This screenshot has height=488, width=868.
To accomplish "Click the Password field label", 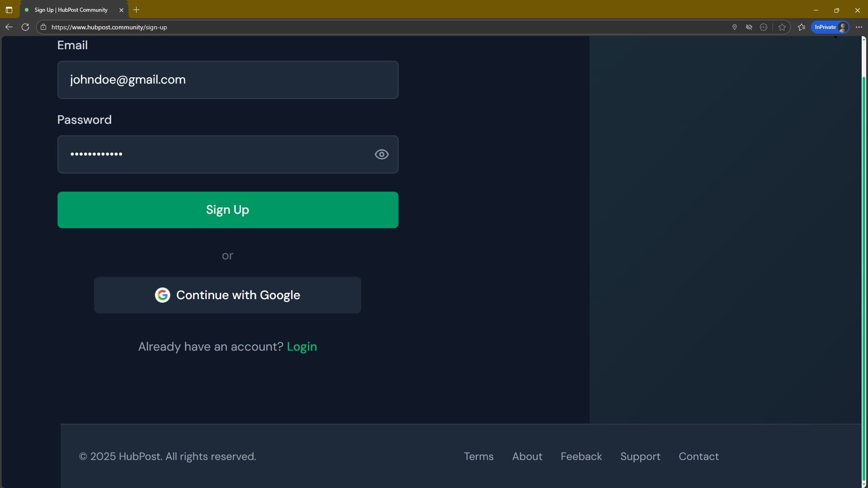I will tap(84, 120).
